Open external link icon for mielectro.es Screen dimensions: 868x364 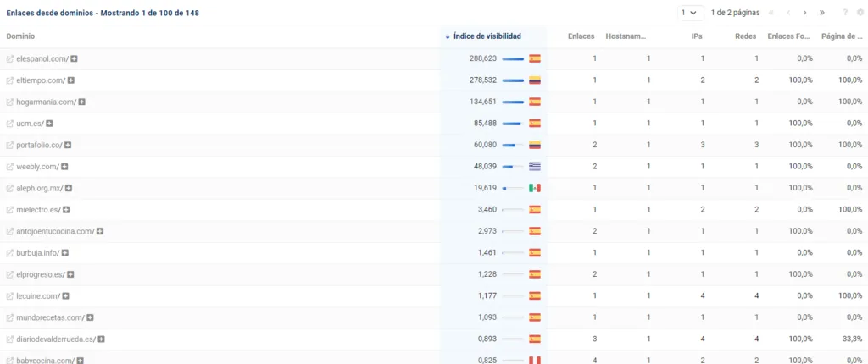[x=9, y=210]
